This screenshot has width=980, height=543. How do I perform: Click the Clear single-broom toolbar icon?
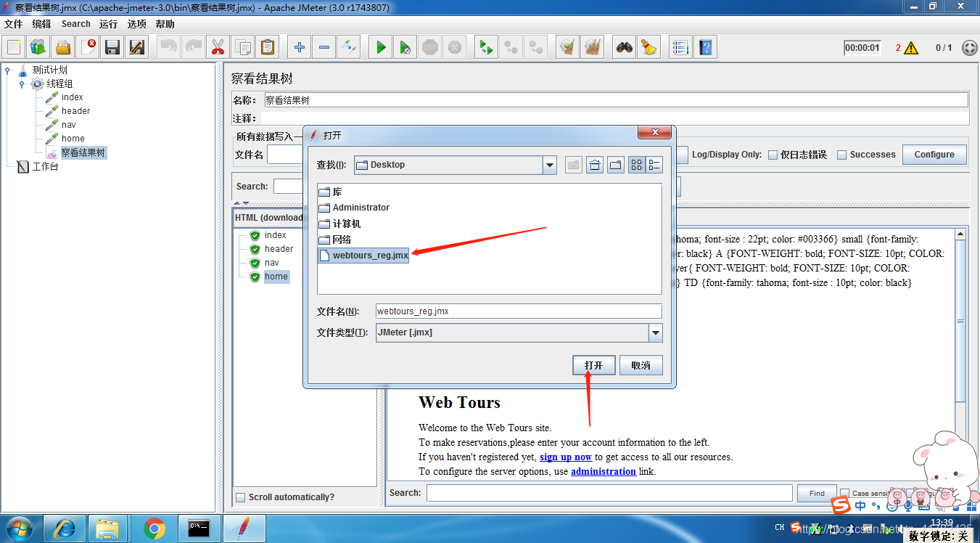click(x=567, y=48)
